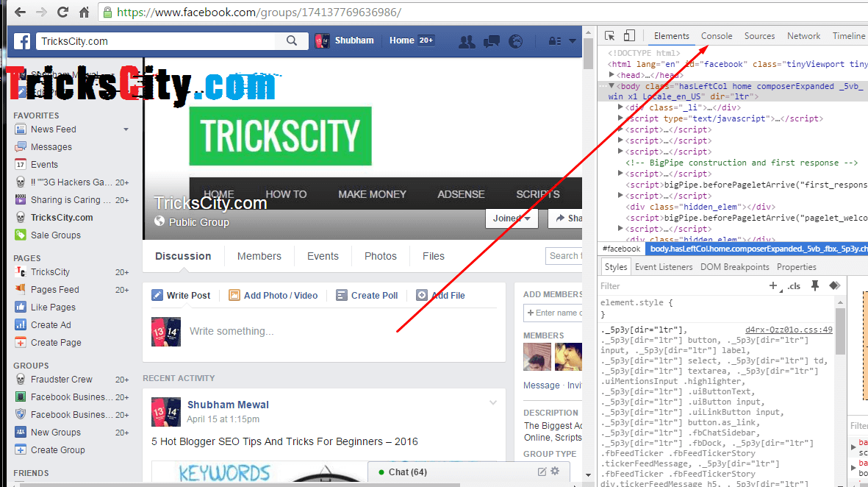The height and width of the screenshot is (487, 868).
Task: Click the Home link in Facebook bar
Action: [402, 40]
